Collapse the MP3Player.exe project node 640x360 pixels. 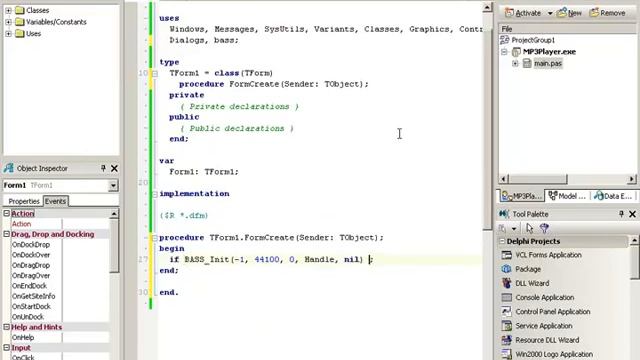[x=504, y=52]
